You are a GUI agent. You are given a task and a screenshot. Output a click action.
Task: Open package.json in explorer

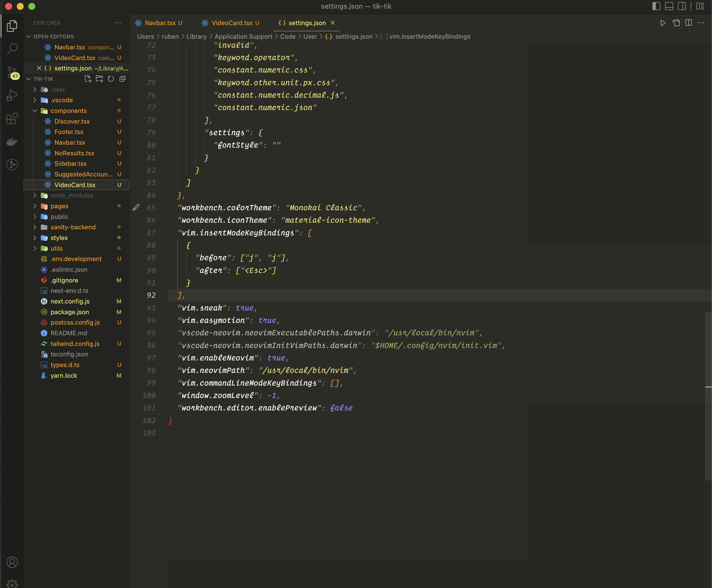(x=70, y=312)
